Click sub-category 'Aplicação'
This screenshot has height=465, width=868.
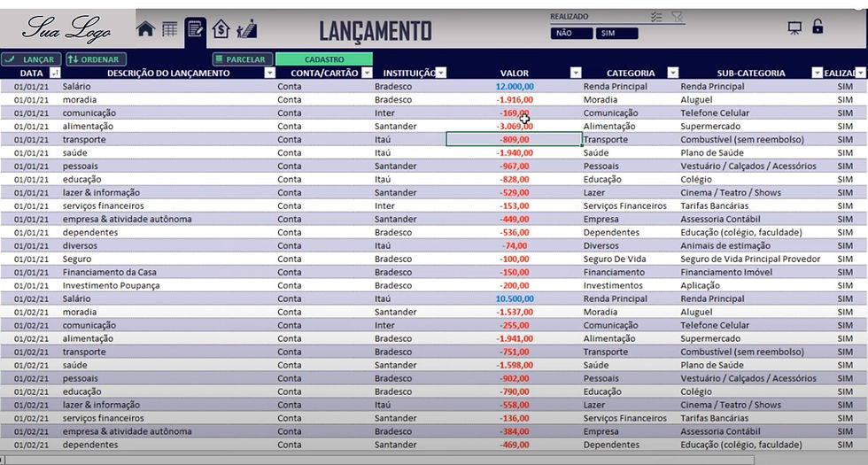[701, 285]
